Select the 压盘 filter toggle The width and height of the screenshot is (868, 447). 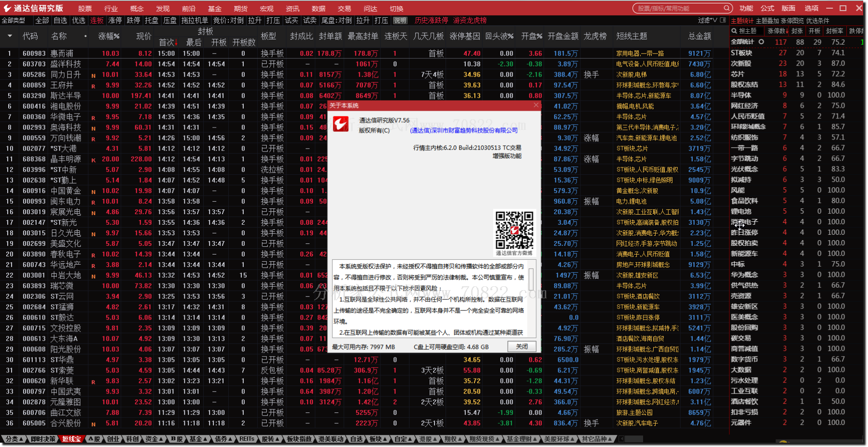(x=170, y=20)
